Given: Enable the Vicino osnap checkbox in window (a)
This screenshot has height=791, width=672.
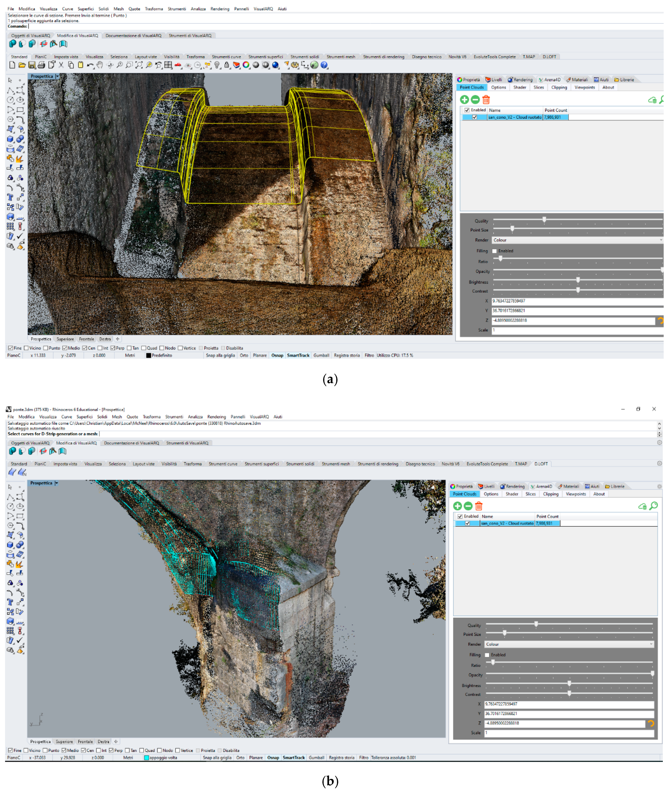Looking at the screenshot, I should (26, 348).
